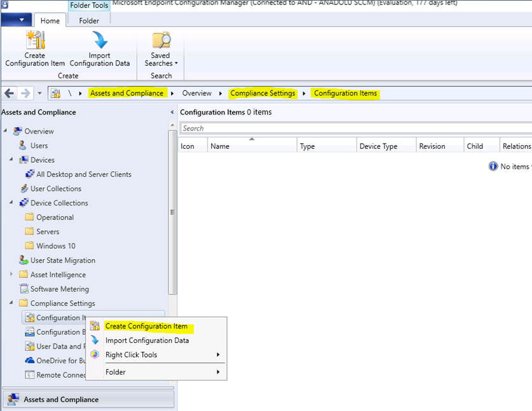Expand breadcrumb arrow after Compliance Settings
The height and width of the screenshot is (411, 532).
(x=304, y=94)
